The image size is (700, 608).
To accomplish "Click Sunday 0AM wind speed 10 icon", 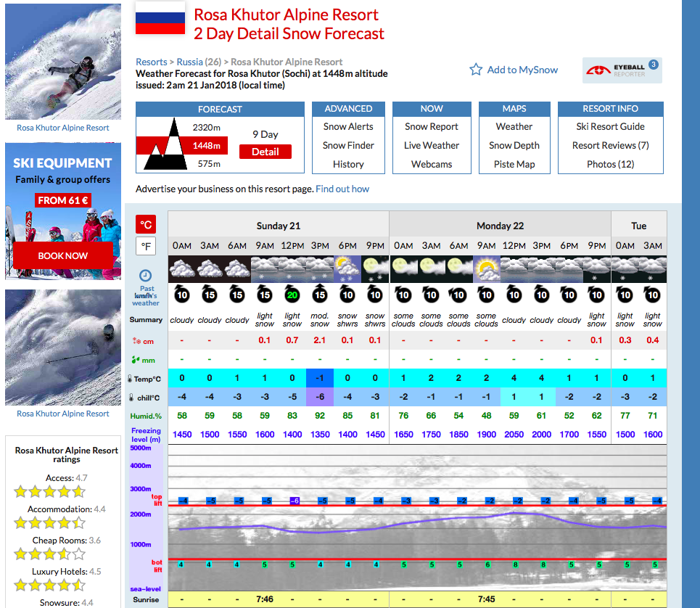I will (181, 294).
